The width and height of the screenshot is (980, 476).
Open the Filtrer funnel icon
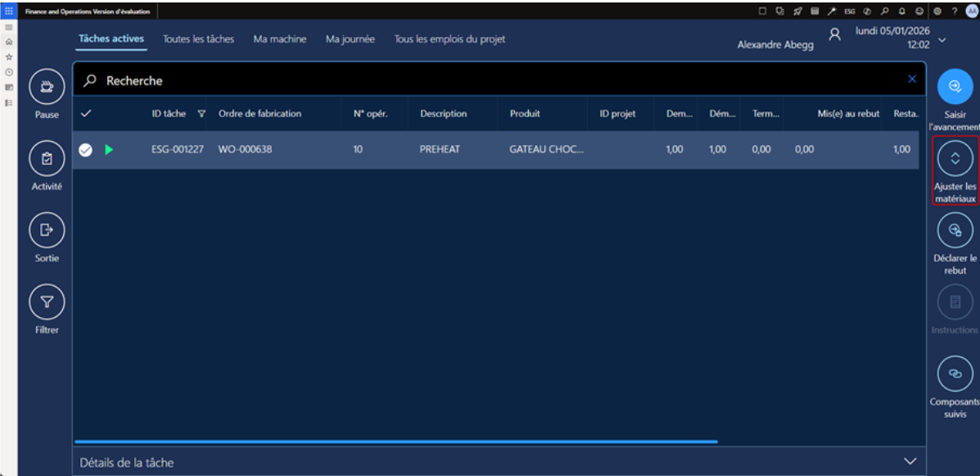coord(47,302)
